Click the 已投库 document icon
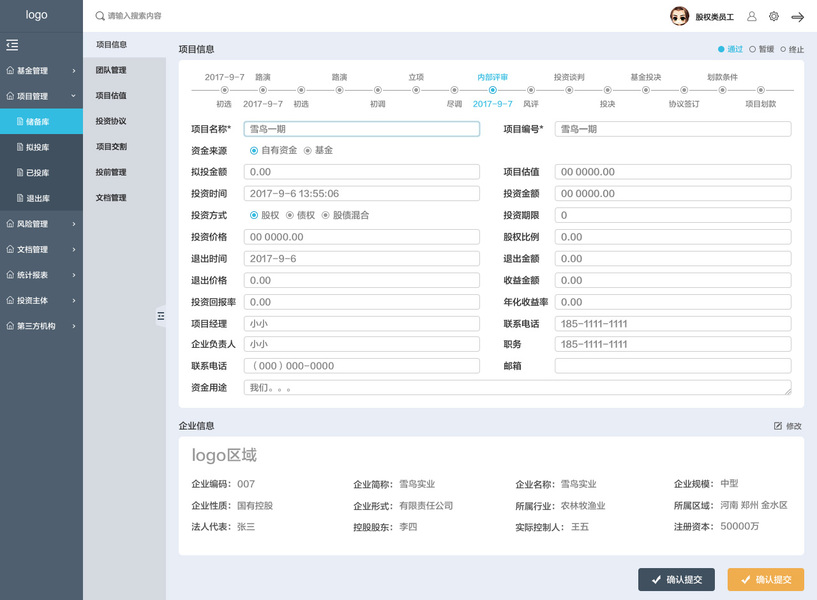 click(20, 172)
